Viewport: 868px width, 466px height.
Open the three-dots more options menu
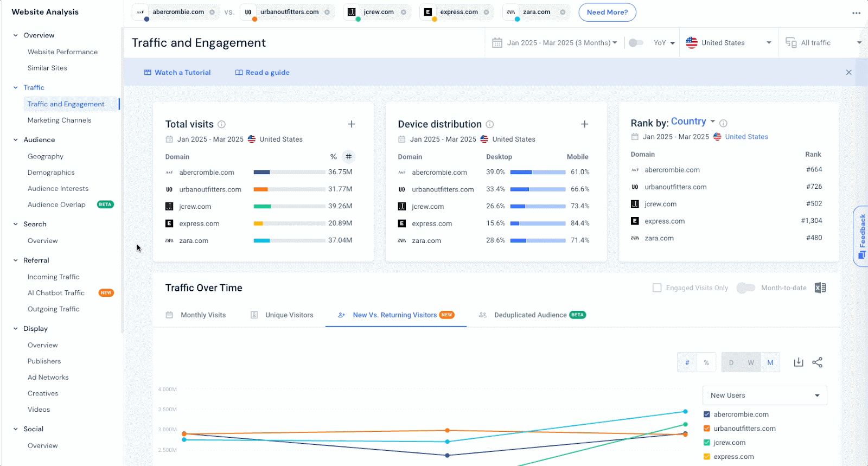coord(856,13)
